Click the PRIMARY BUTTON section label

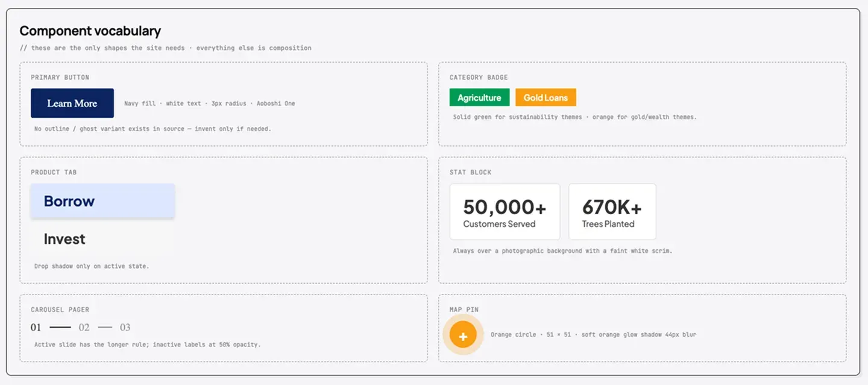tap(60, 77)
